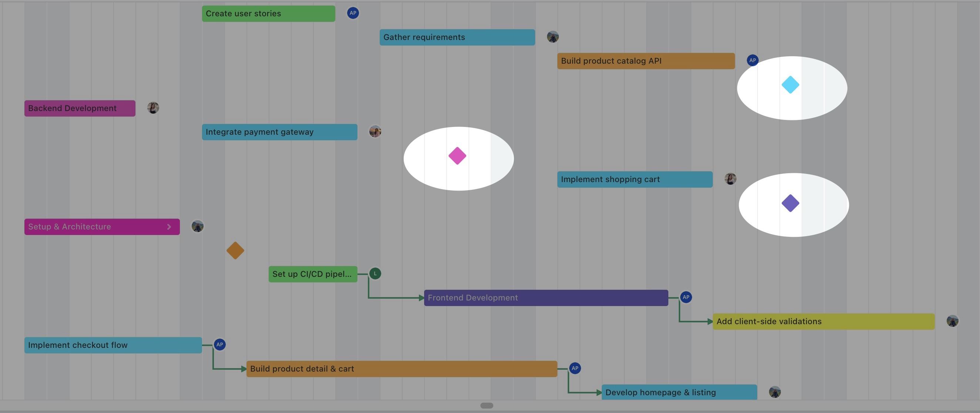Select the purple diamond milestone marker
The height and width of the screenshot is (413, 980).
(x=790, y=204)
